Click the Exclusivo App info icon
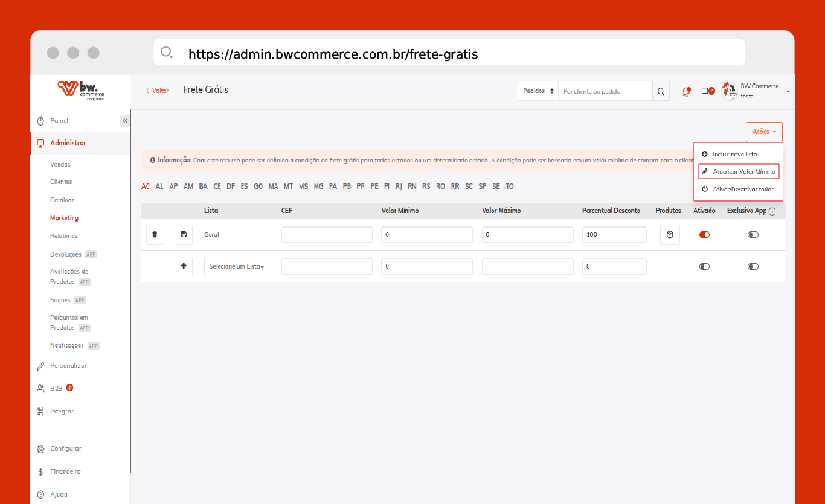This screenshot has height=504, width=825. click(x=772, y=211)
